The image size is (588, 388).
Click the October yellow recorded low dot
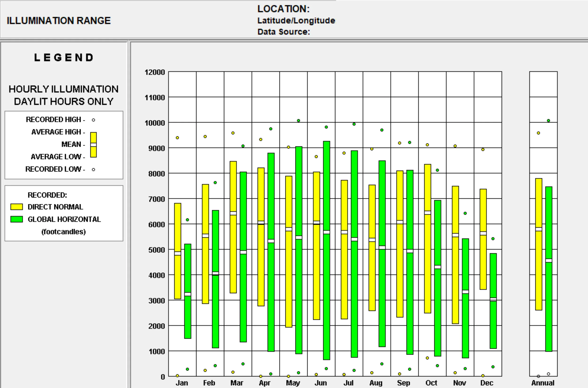pos(427,358)
